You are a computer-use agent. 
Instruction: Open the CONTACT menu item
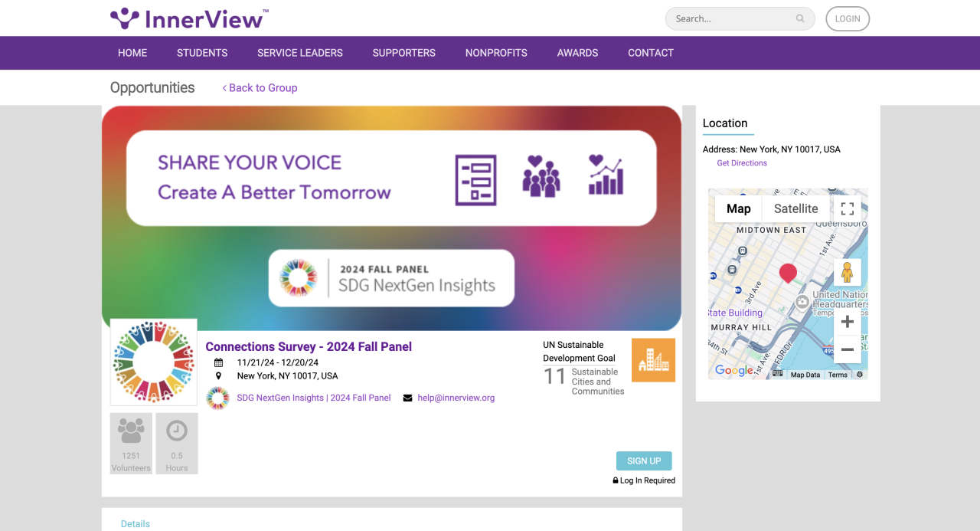651,53
